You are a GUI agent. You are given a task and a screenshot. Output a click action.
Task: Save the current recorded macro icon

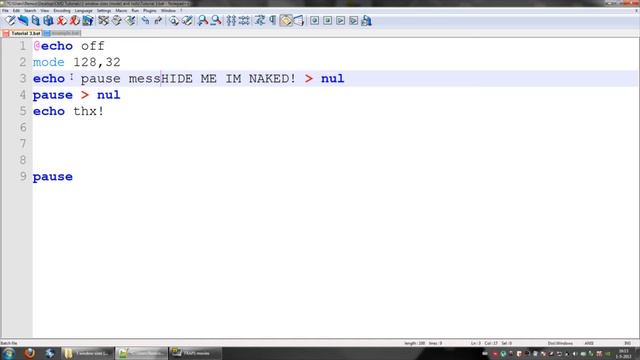(367, 20)
